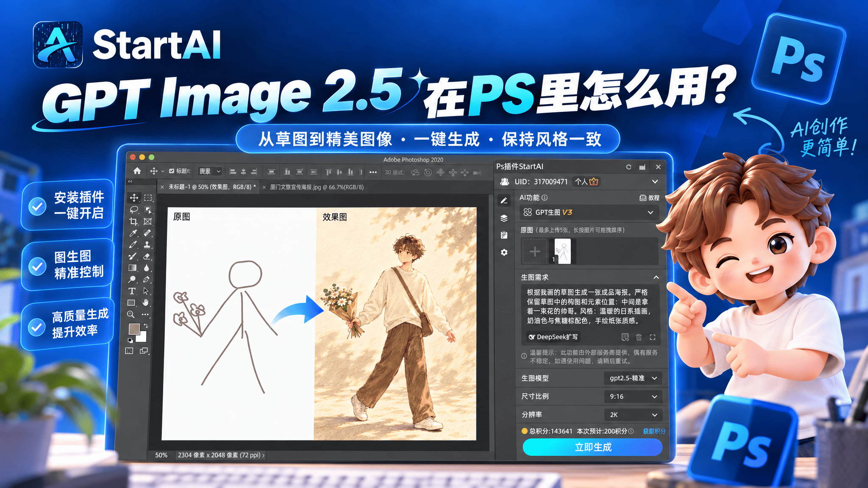Select the Object Selection tool
The height and width of the screenshot is (488, 868).
[x=148, y=210]
